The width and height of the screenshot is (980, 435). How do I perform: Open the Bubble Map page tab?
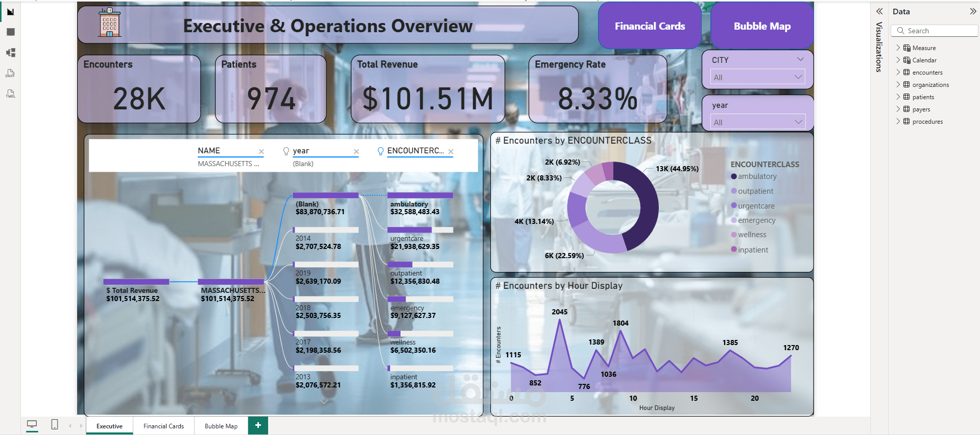coord(221,426)
